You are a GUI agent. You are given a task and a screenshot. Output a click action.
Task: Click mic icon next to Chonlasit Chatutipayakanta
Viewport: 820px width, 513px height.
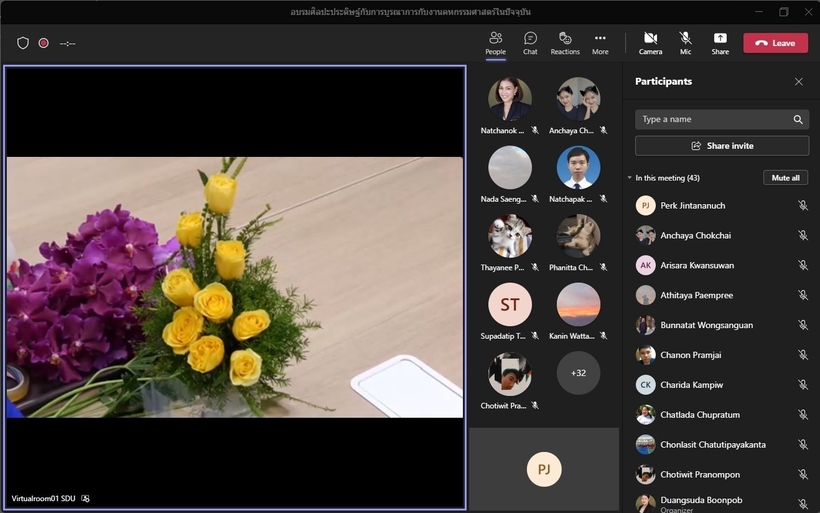(803, 444)
